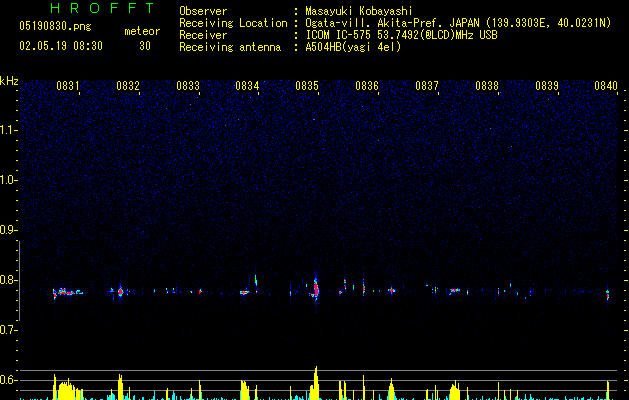Click the 0.6 kHz axis label
This screenshot has height=400, width=629.
[x=8, y=380]
